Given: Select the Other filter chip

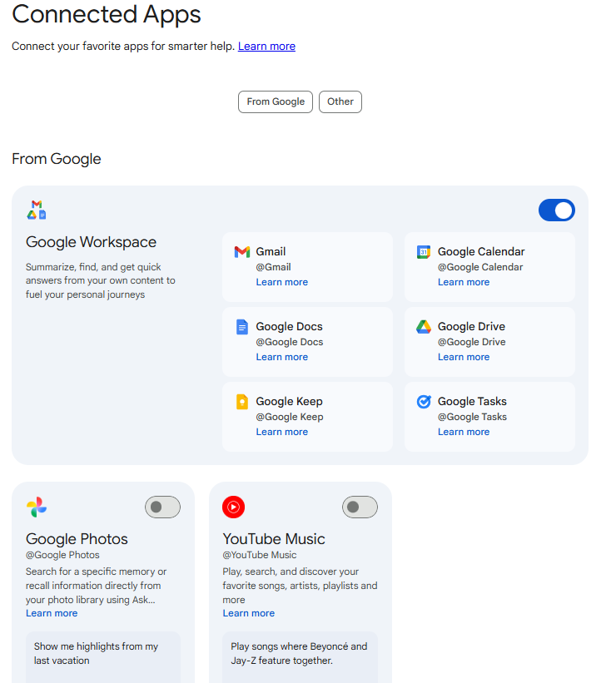Looking at the screenshot, I should tap(340, 102).
